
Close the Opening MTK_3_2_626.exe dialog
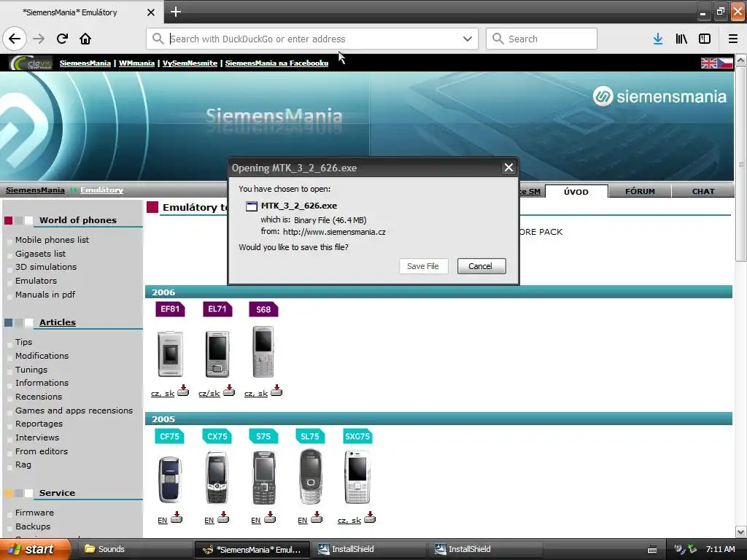tap(508, 168)
